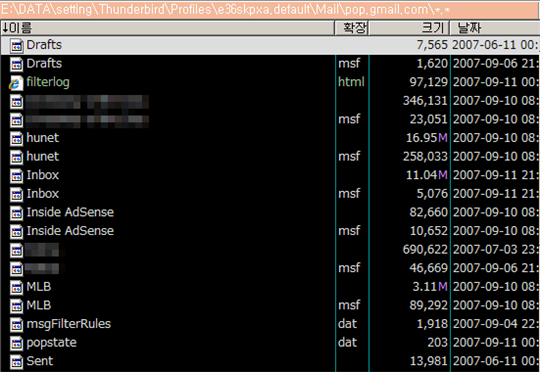Select the Inside AdSense name without extension

coord(70,212)
